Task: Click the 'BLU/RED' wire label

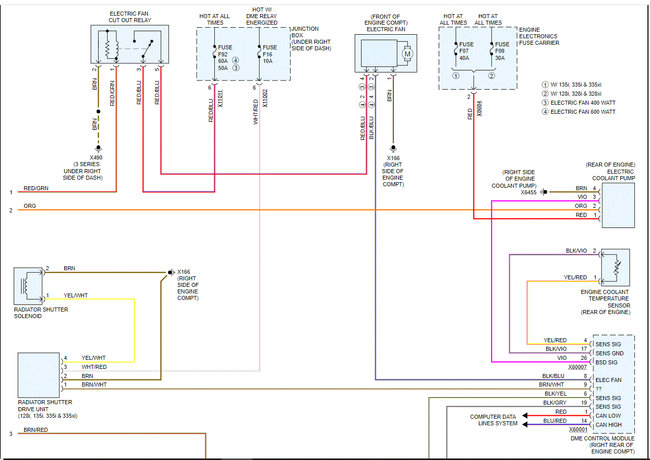Action: coord(555,421)
